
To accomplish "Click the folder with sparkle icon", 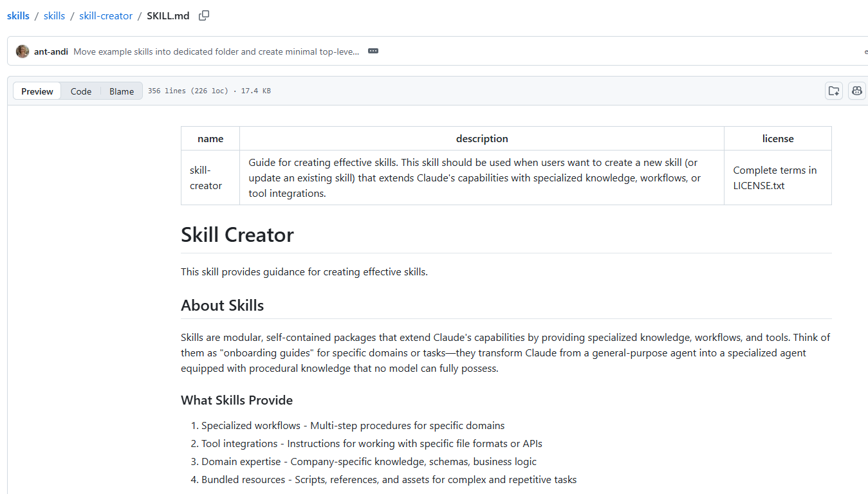I will tap(834, 91).
